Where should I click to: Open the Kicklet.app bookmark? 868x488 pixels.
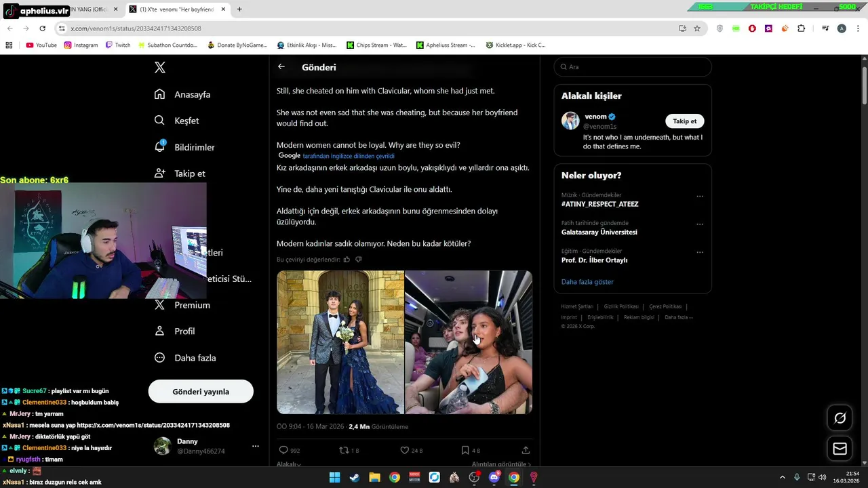[x=515, y=45]
